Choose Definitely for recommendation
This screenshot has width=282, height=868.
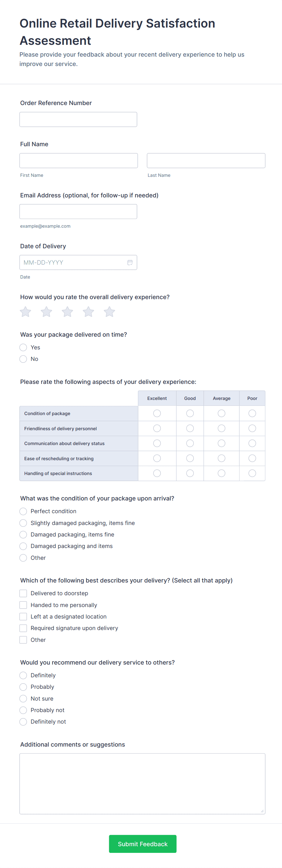(23, 675)
